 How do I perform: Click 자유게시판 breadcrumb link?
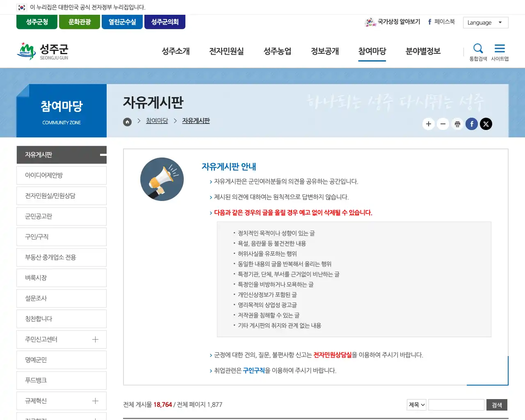tap(196, 121)
